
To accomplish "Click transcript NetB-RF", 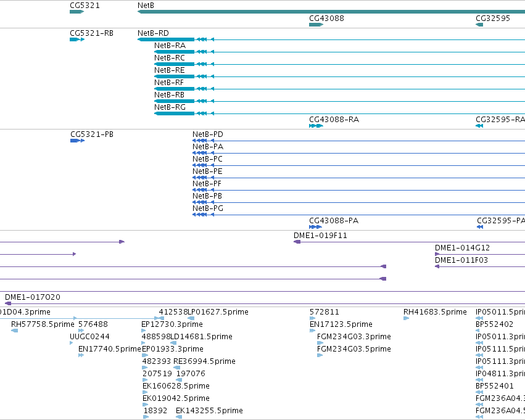I will tap(169, 83).
